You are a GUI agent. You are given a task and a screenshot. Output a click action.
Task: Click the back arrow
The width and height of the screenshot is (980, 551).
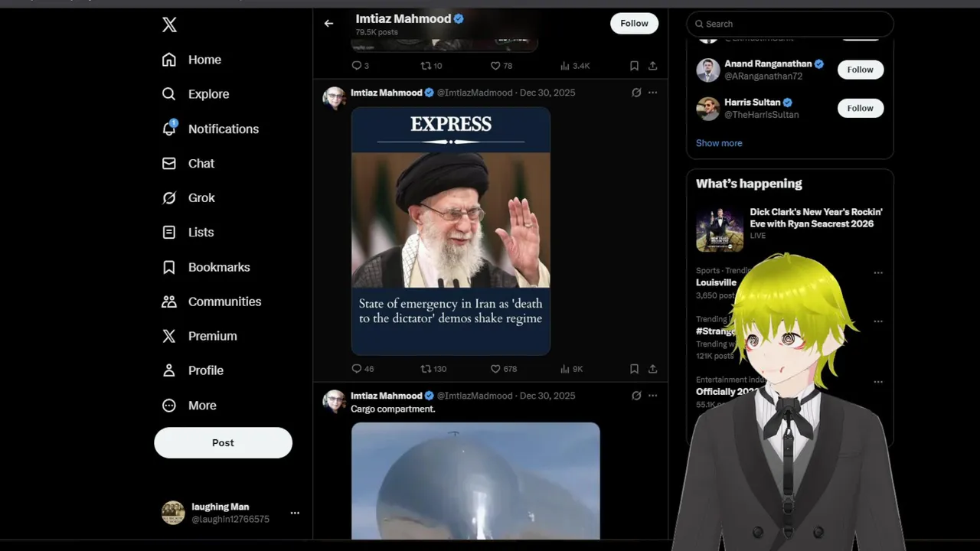328,24
